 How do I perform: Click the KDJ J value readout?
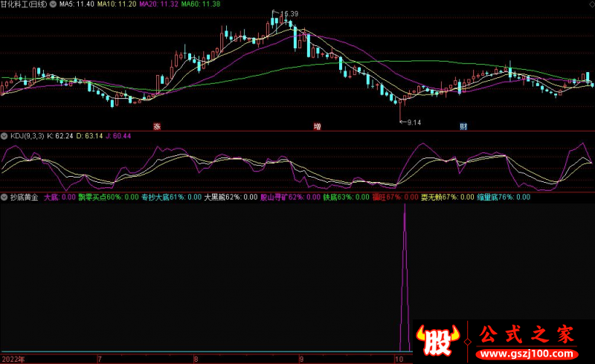point(120,136)
